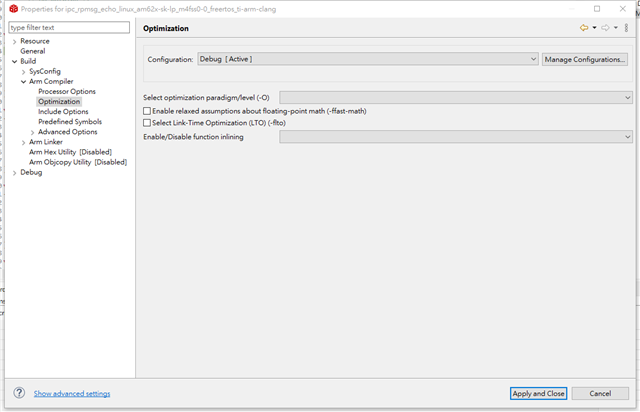Open Show advanced settings link
Image resolution: width=640 pixels, height=412 pixels.
click(72, 394)
